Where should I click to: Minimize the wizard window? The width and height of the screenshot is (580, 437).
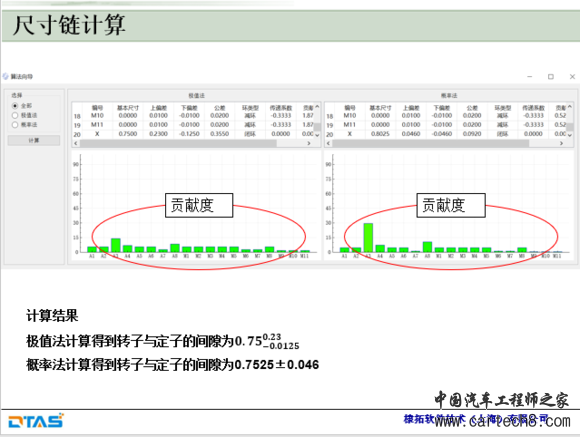530,77
